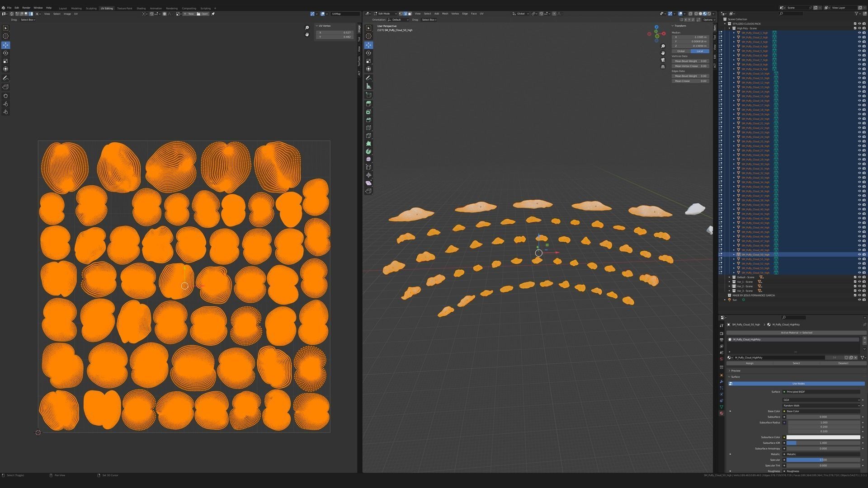
Task: Choose the Annotate tool in the UV editor
Action: point(5,78)
